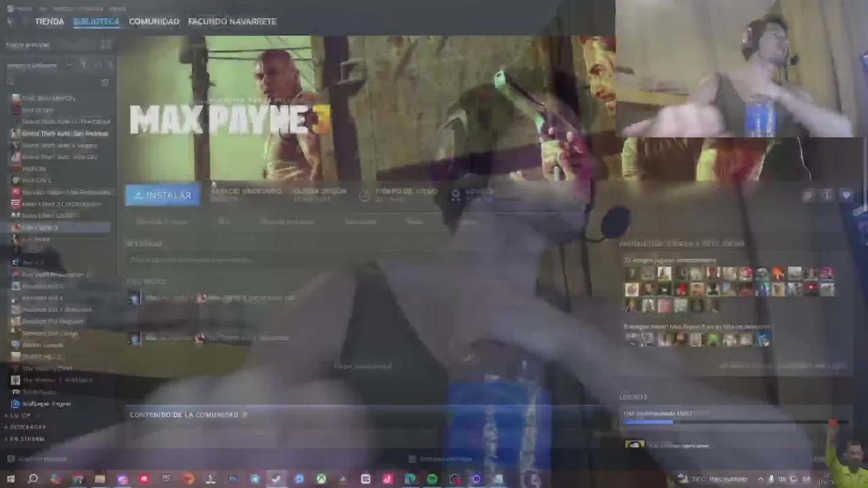The height and width of the screenshot is (488, 868).
Task: Click the library search magnifier icon
Action: 10,82
